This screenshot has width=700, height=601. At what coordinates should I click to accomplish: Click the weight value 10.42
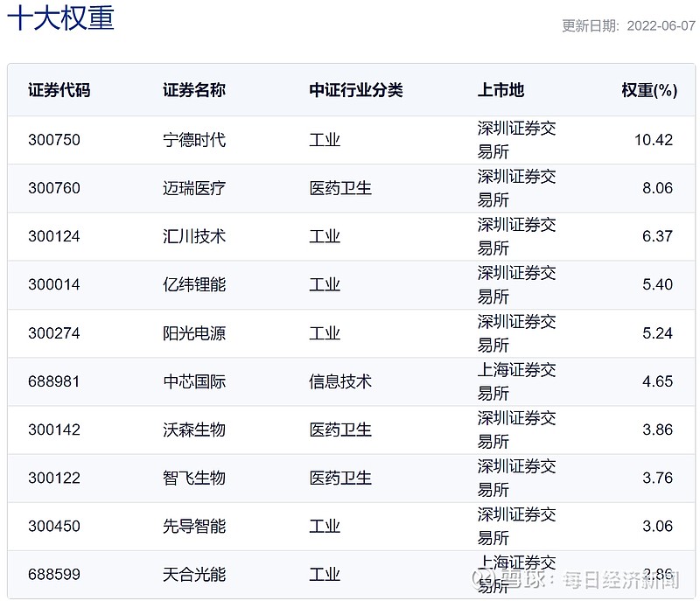(x=654, y=140)
